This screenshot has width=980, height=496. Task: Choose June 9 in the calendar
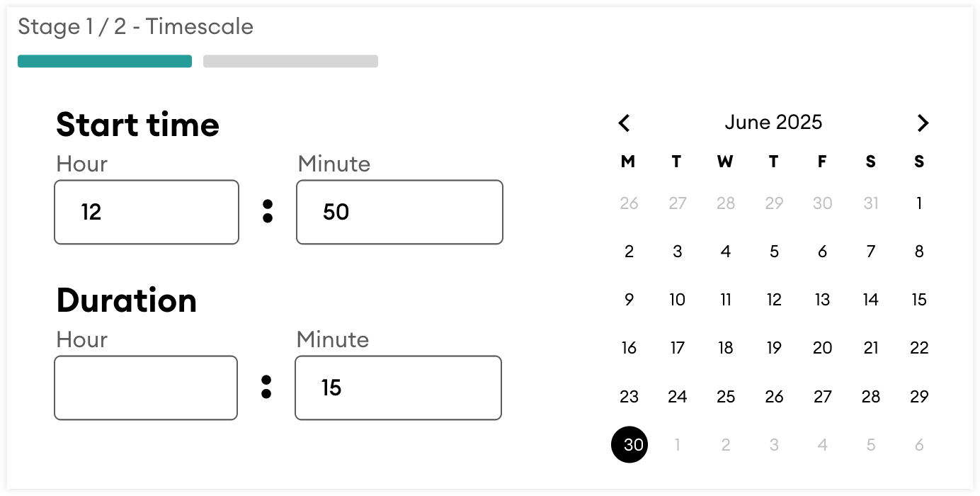point(629,300)
